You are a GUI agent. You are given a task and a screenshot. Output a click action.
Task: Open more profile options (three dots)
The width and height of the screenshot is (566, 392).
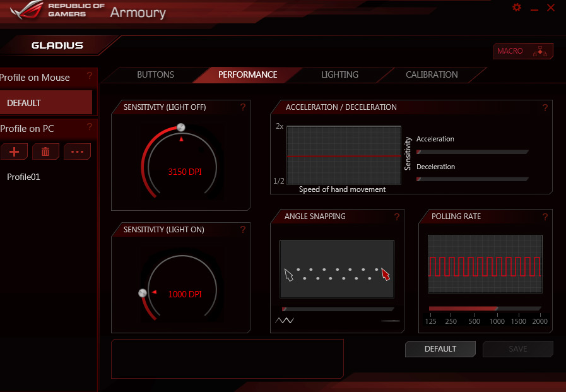point(77,151)
